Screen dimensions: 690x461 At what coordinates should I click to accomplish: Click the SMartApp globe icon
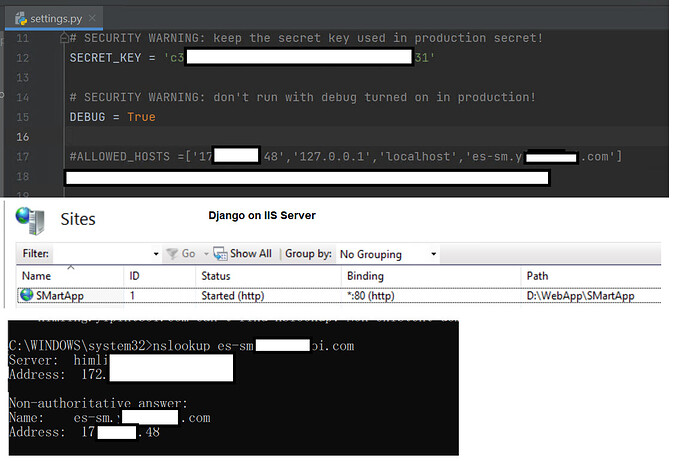click(26, 295)
